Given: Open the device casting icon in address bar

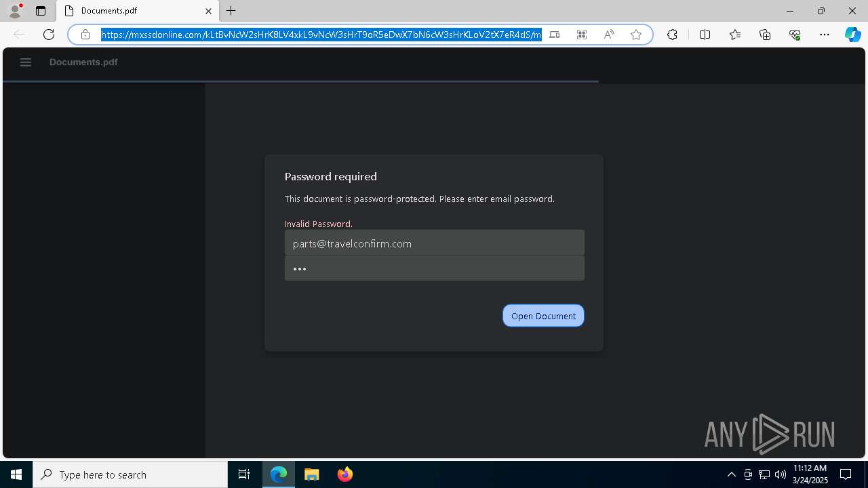Looking at the screenshot, I should pyautogui.click(x=555, y=35).
